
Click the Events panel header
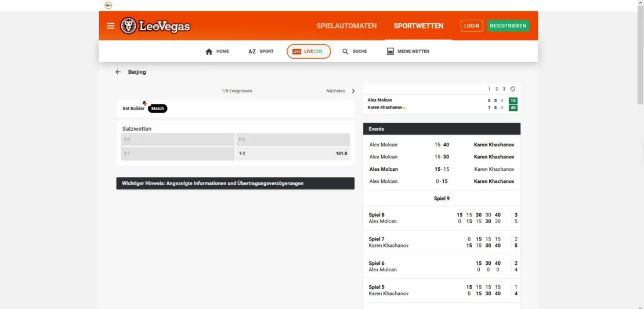pos(442,128)
